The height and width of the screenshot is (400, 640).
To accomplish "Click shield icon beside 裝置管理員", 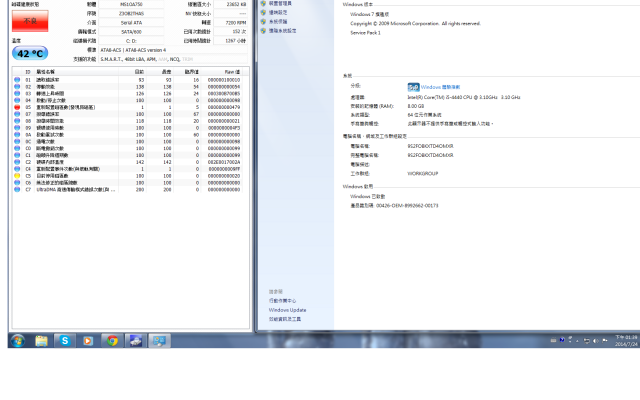I will (x=263, y=3).
